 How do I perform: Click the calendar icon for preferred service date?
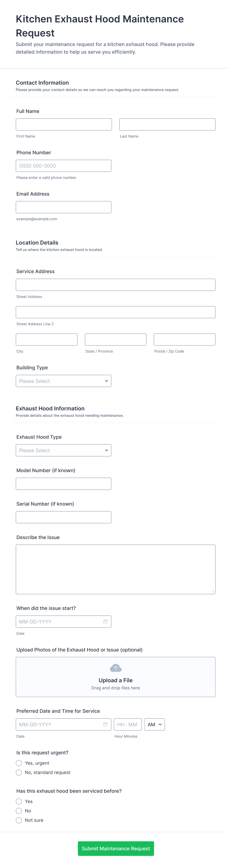(x=105, y=725)
